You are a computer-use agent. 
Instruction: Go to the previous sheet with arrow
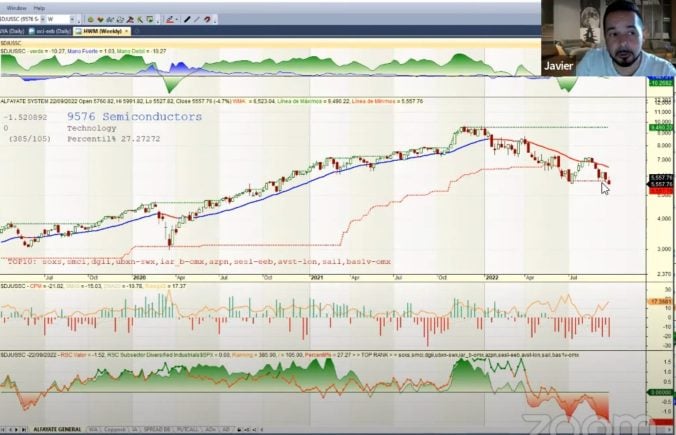pos(10,429)
